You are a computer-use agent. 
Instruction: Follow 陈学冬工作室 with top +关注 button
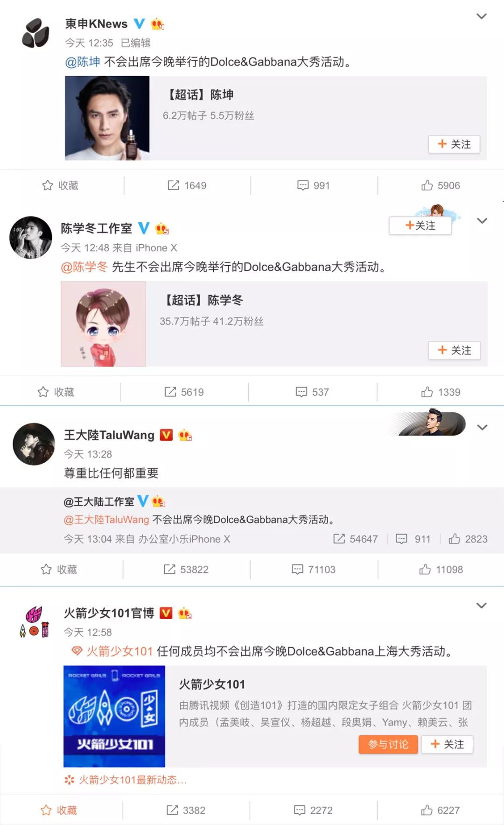[x=420, y=226]
